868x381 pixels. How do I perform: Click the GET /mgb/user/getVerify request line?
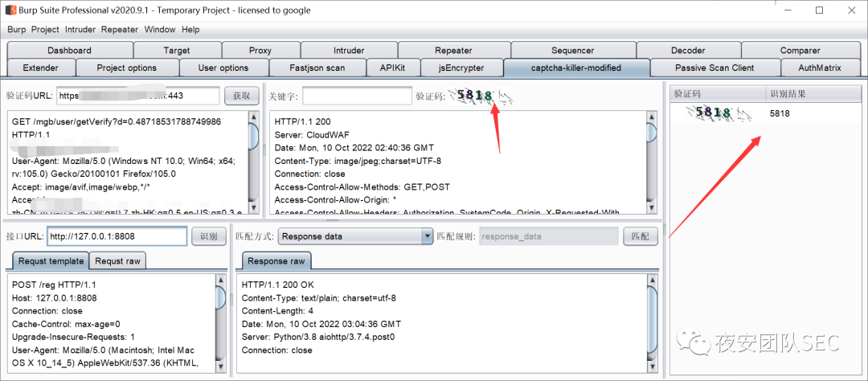pos(117,121)
